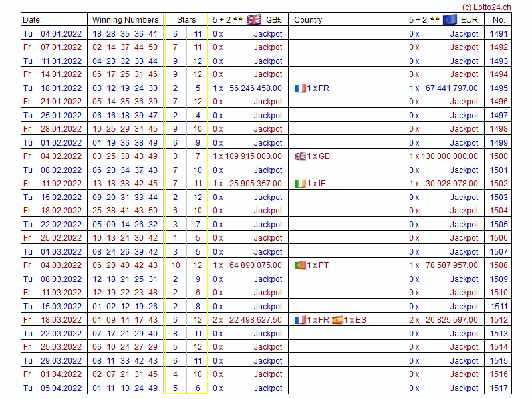Viewport: 532px width, 399px height.
Task: Open the Lotto24.ch copyright link
Action: coord(486,6)
